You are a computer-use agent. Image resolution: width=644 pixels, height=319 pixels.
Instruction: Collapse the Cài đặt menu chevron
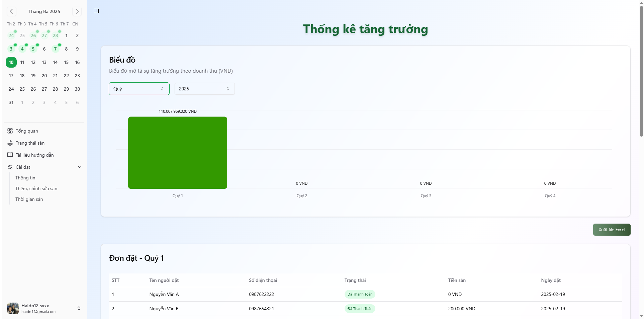[x=80, y=167]
